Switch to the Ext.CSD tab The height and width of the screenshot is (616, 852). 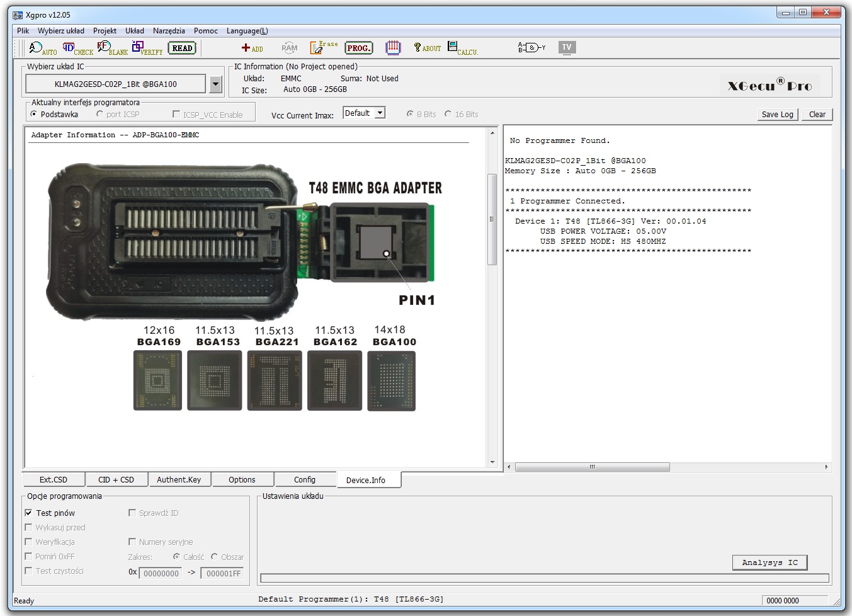coord(54,480)
